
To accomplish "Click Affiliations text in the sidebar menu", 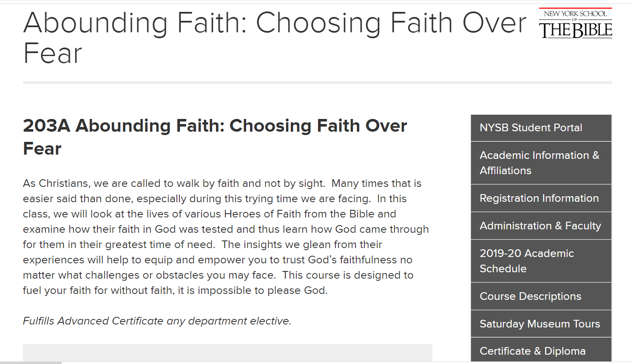I will [x=505, y=171].
